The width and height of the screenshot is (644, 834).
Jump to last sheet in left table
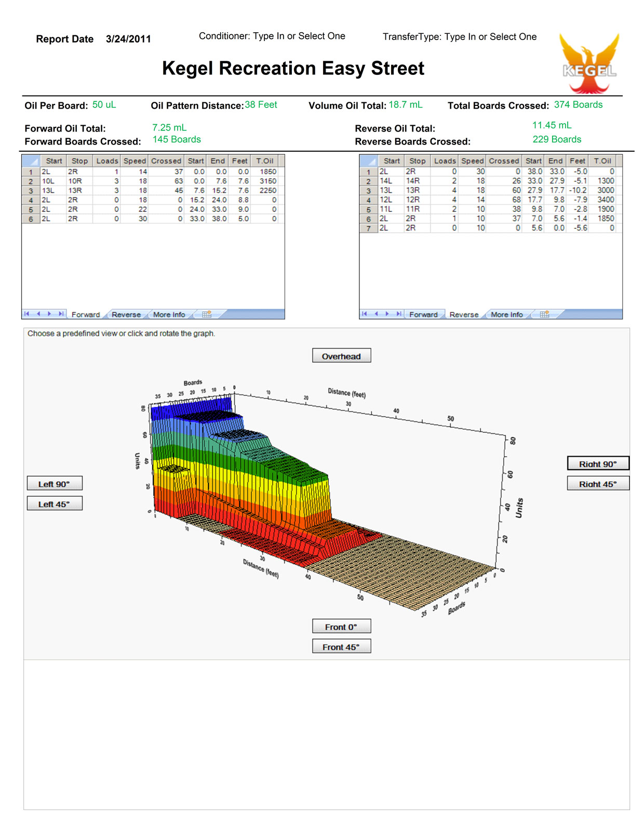pyautogui.click(x=61, y=314)
